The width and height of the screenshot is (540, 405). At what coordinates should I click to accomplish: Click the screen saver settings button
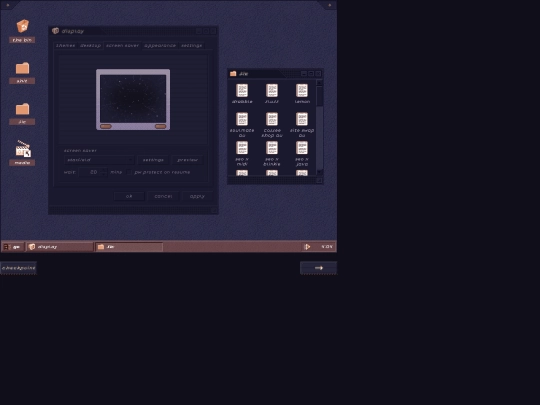pos(153,160)
